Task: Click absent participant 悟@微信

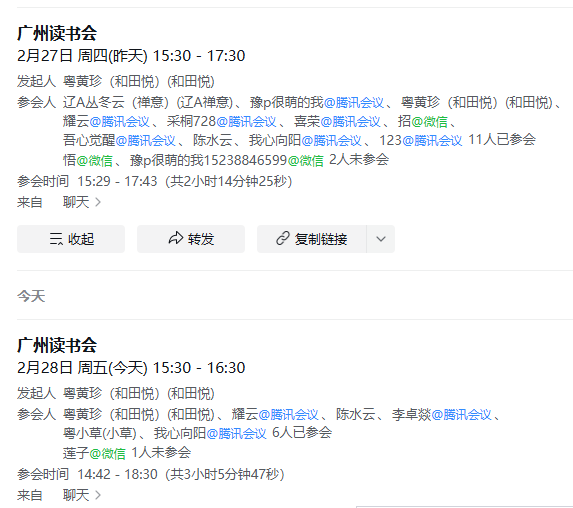Action: coord(88,160)
